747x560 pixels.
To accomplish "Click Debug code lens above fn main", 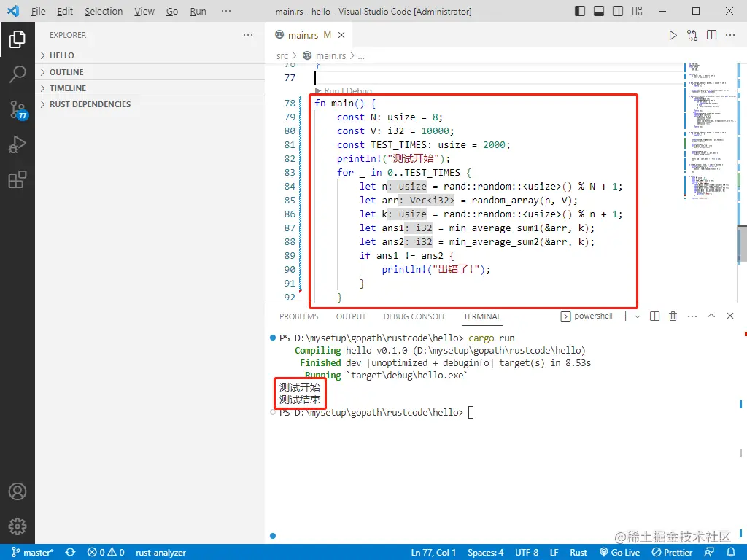I will [359, 90].
